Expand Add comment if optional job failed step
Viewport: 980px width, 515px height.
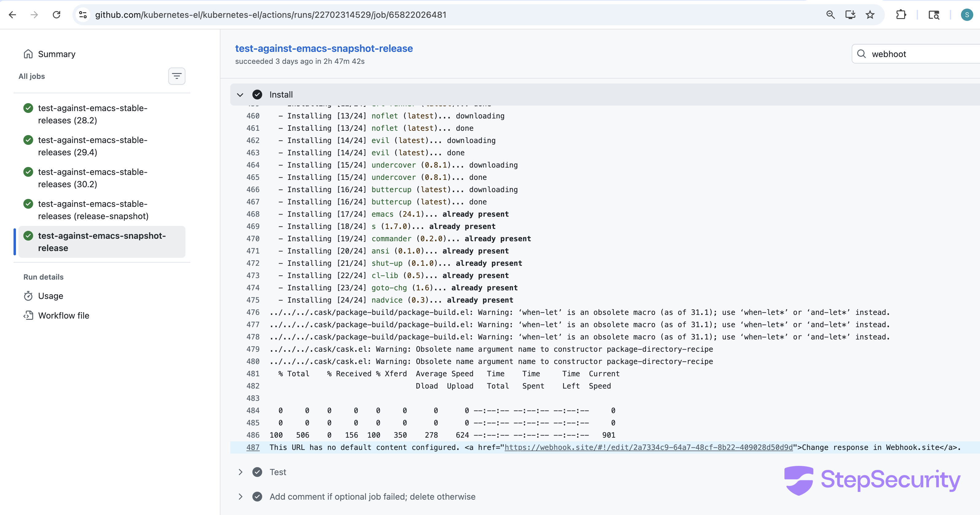240,497
